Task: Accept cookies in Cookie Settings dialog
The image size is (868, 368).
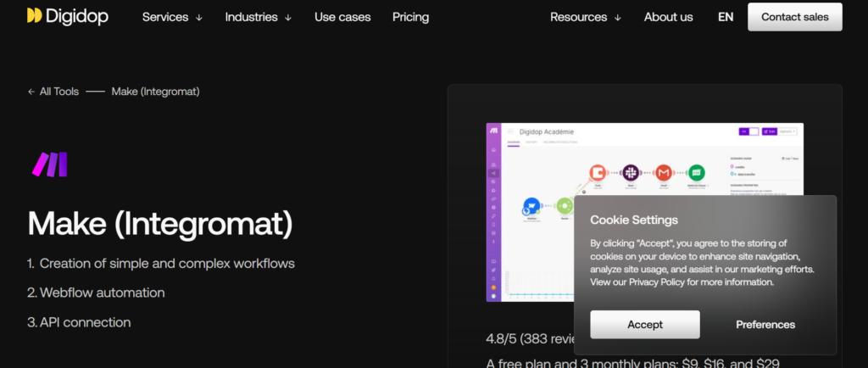Action: tap(645, 325)
